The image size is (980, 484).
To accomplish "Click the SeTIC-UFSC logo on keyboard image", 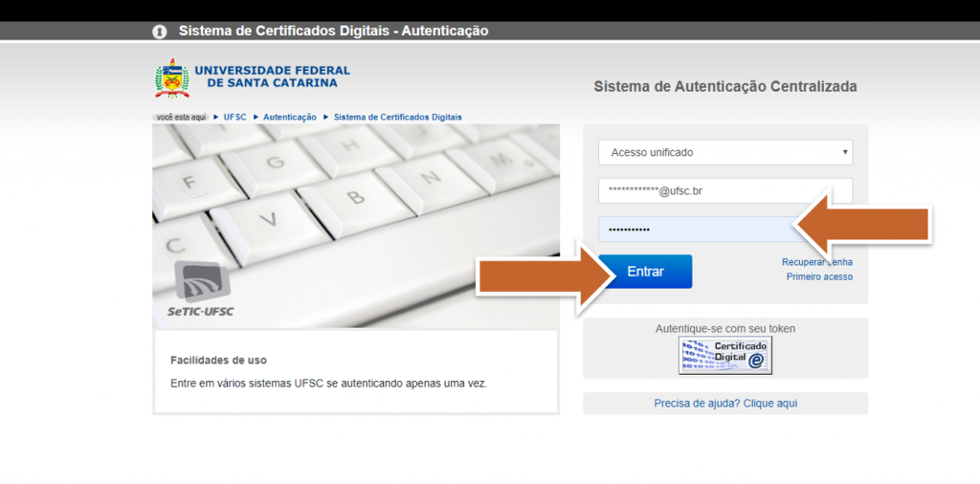I will [x=201, y=289].
